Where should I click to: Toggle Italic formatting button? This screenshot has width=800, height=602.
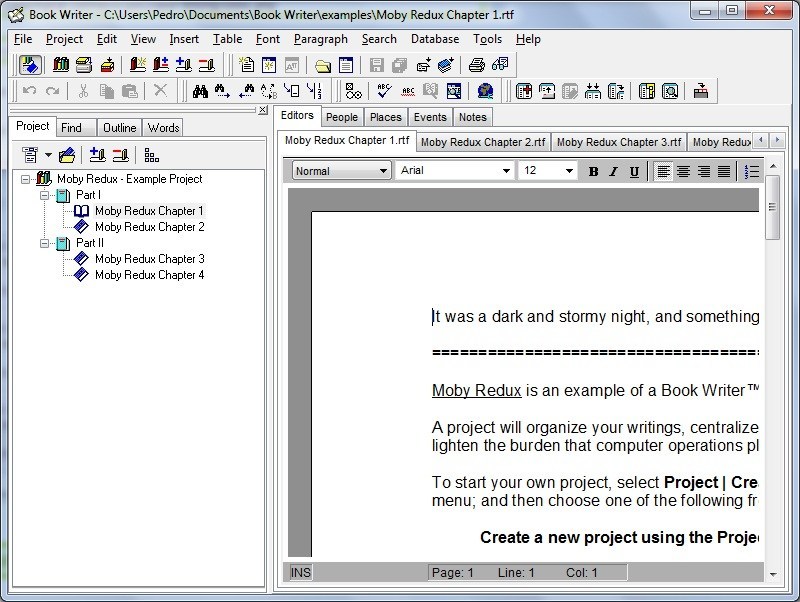(x=613, y=171)
